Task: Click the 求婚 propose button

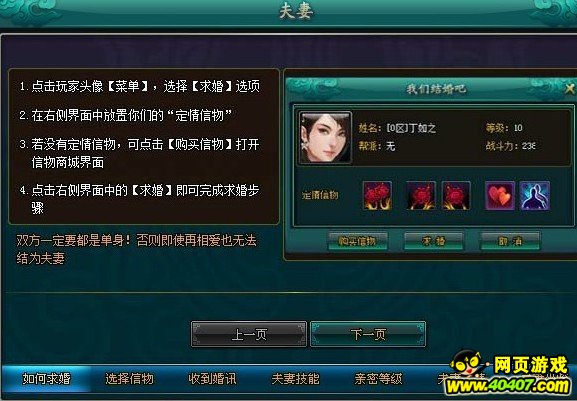Action: tap(433, 241)
